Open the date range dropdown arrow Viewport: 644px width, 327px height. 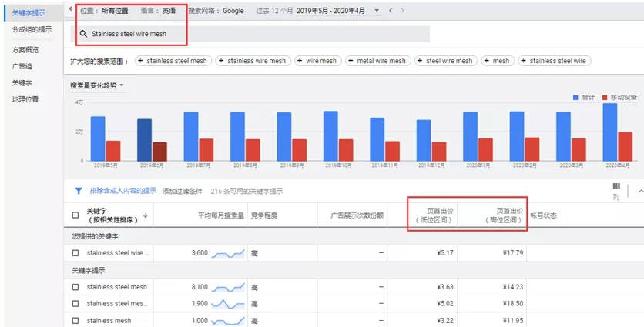377,11
